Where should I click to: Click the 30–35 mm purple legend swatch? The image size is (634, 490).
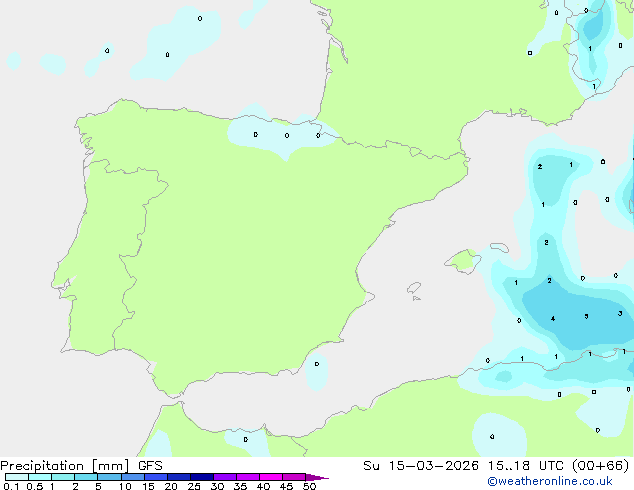[225, 477]
